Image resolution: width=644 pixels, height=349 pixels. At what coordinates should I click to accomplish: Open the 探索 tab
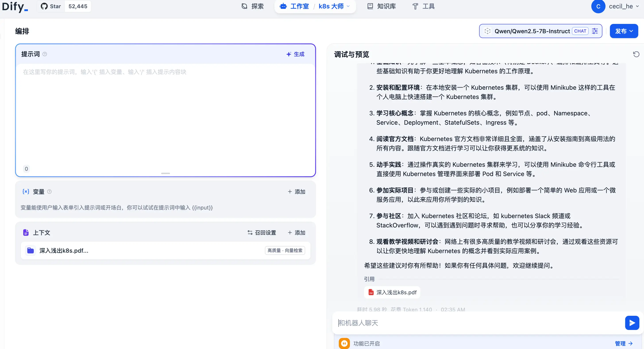[x=253, y=6]
